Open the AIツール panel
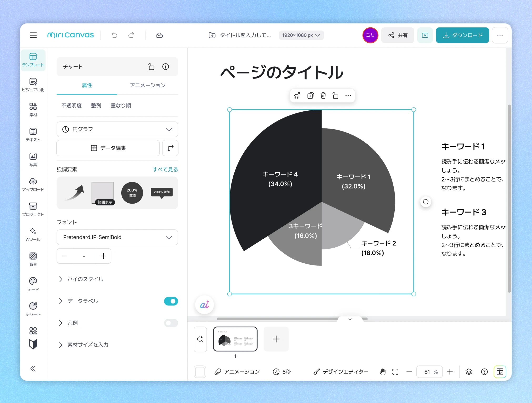This screenshot has height=403, width=532. point(33,234)
